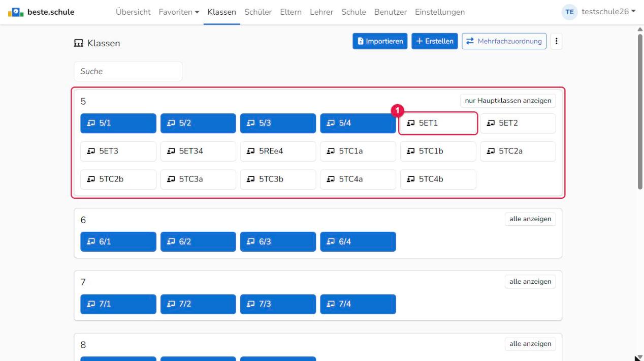Select class 6/3

coord(278,242)
